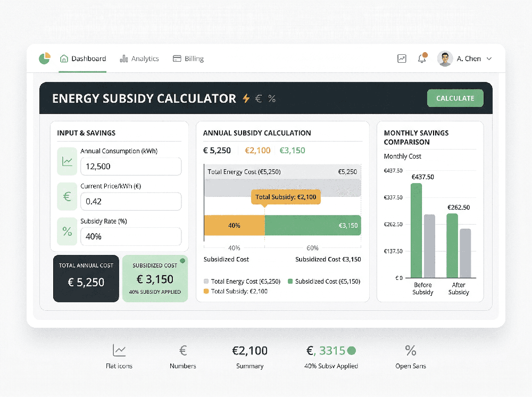Image resolution: width=532 pixels, height=397 pixels.
Task: Click the Total Annual Cost € 5,250 card
Action: pos(86,278)
